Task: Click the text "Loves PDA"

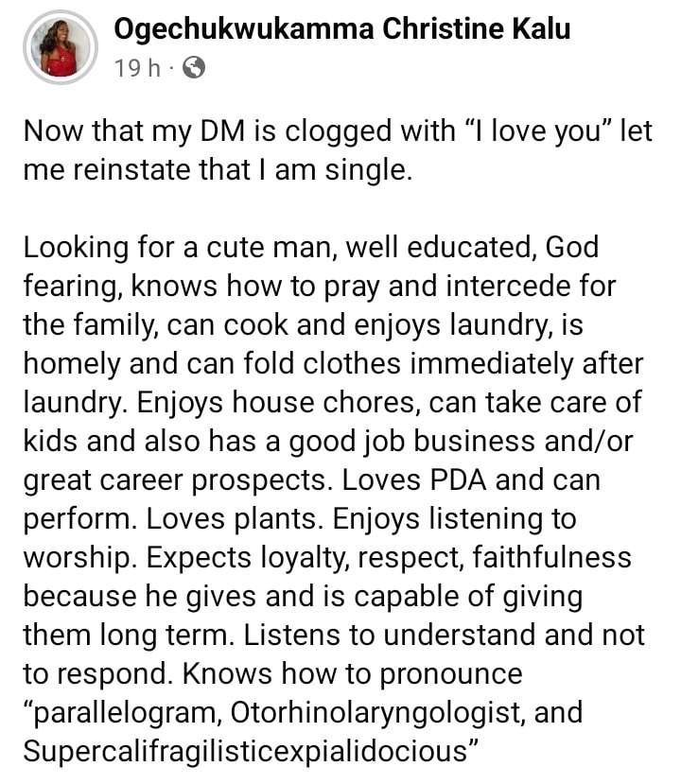Action: (425, 480)
